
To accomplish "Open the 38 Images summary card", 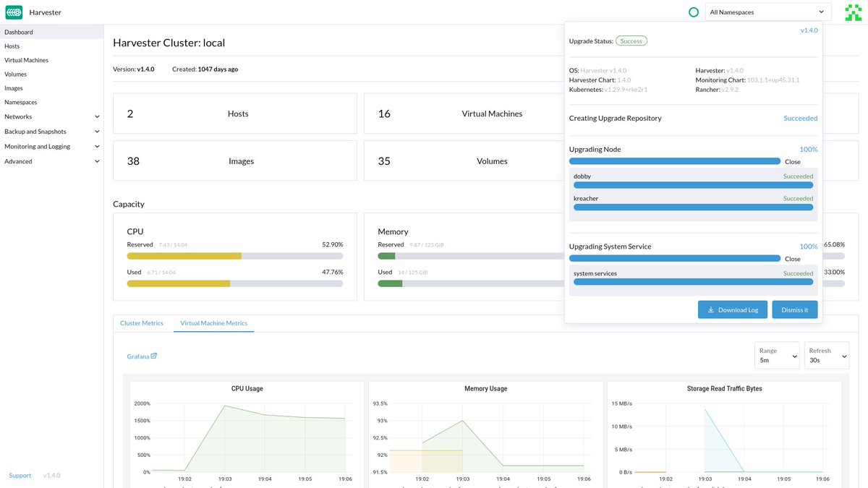I will [x=235, y=160].
